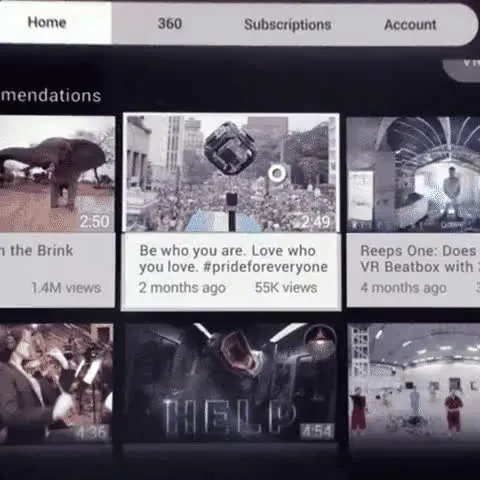Select the title 'Be who you are. Love who you love.'
The height and width of the screenshot is (480, 480).
233,259
